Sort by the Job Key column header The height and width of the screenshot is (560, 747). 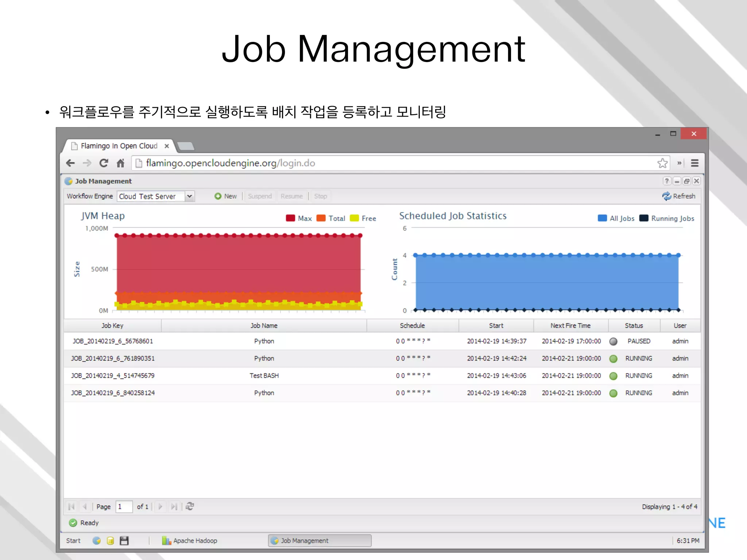(x=112, y=326)
